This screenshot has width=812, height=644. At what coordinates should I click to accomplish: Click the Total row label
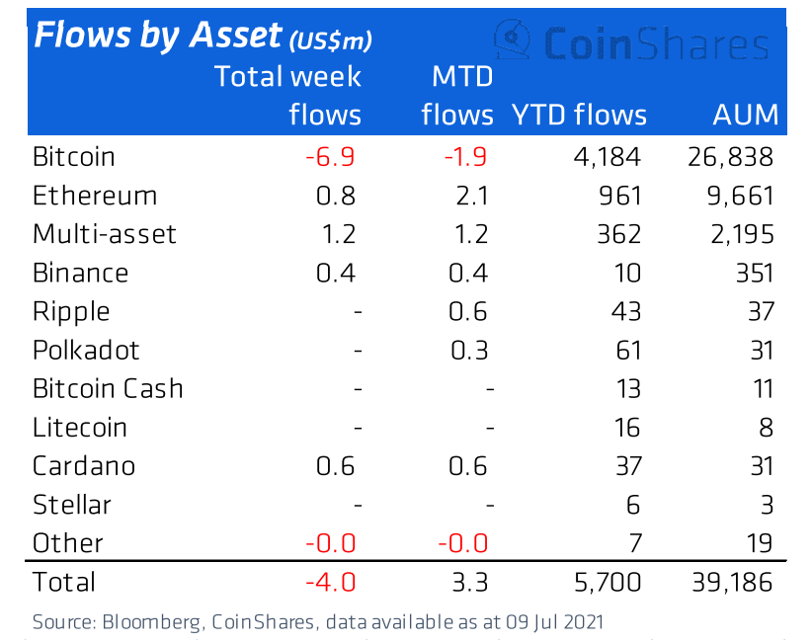[64, 581]
